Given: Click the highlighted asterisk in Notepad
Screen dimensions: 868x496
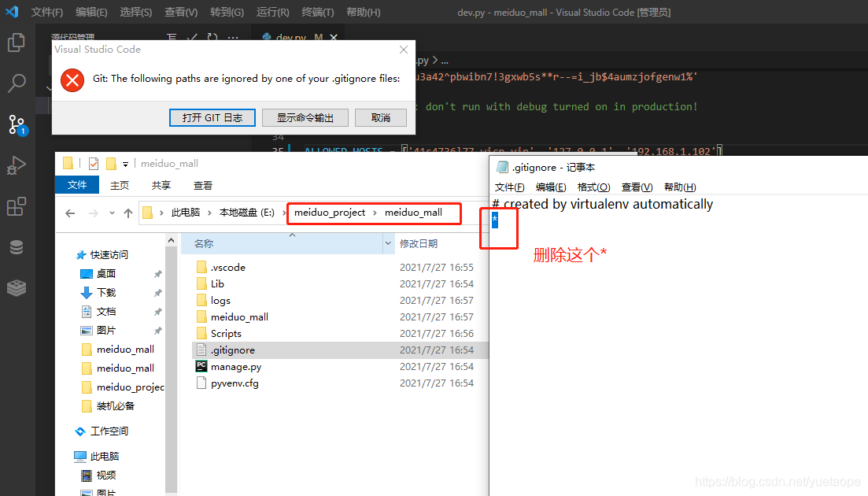Looking at the screenshot, I should pyautogui.click(x=495, y=220).
